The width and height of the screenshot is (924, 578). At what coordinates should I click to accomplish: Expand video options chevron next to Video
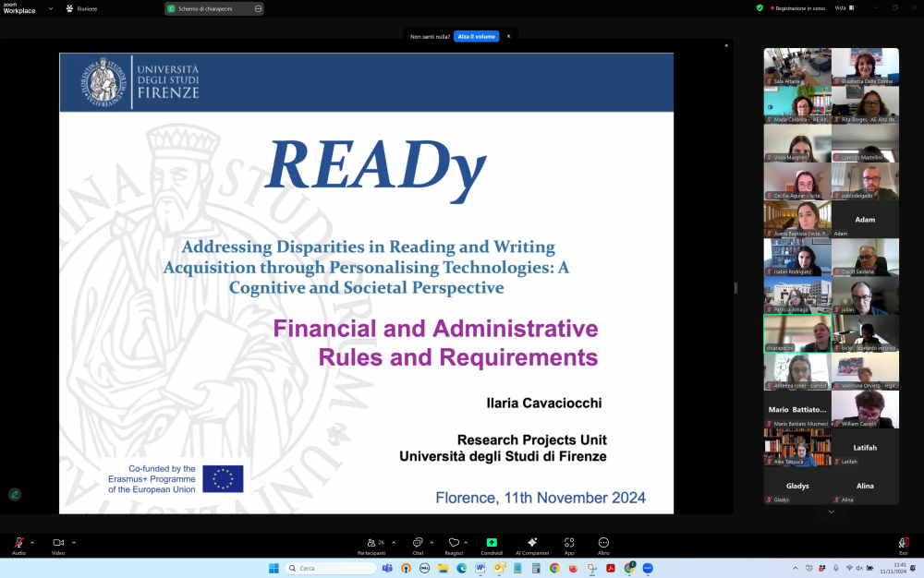point(74,542)
